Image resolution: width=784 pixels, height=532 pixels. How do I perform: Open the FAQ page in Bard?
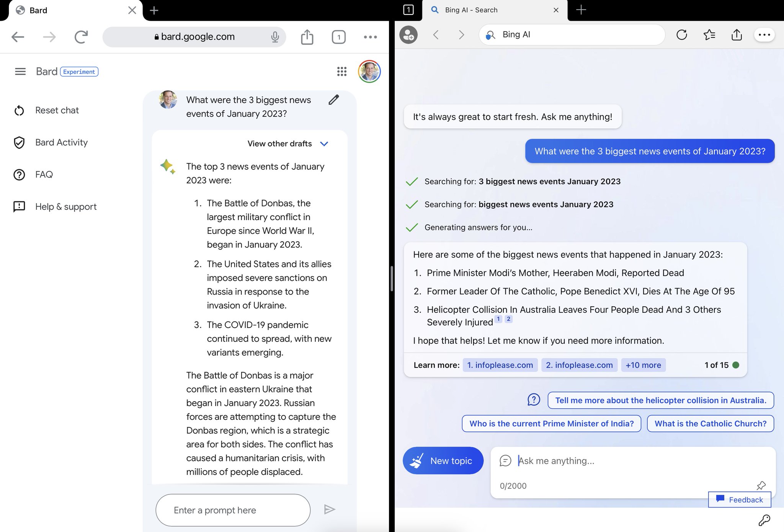point(33,175)
